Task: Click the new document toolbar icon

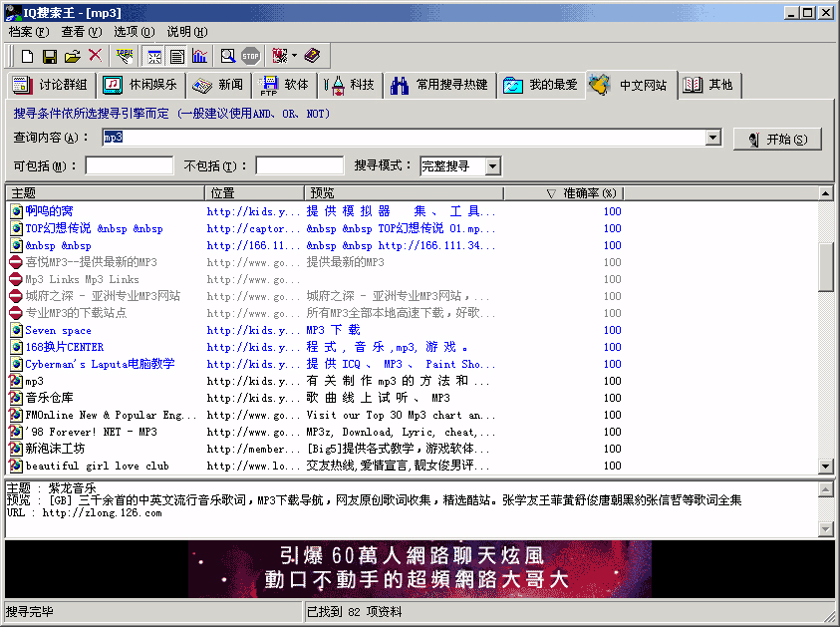Action: [x=28, y=56]
